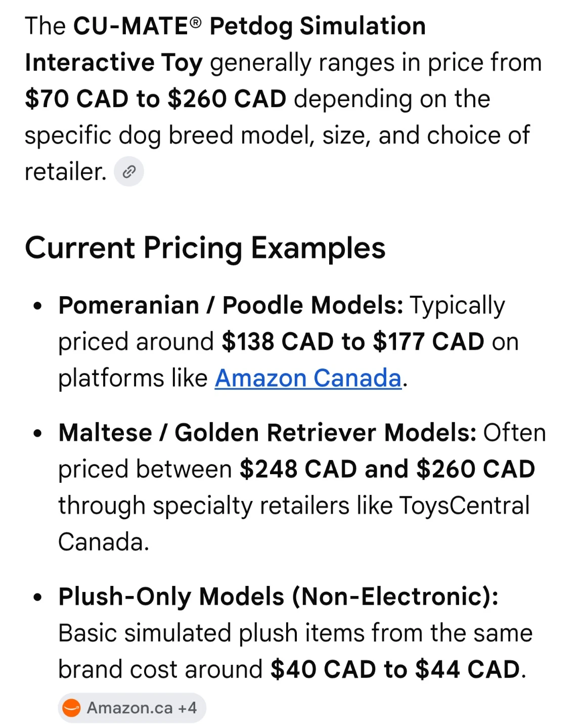
Task: Open the Amazon.ca +4 sources chip
Action: (132, 708)
